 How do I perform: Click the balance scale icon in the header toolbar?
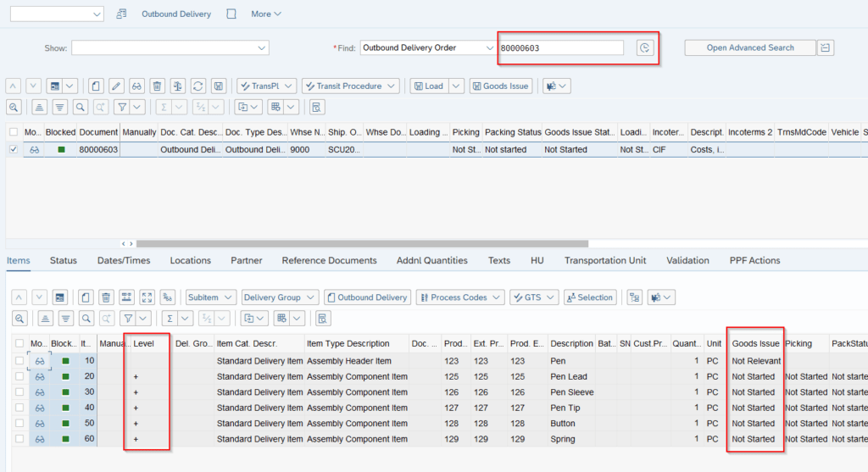click(x=178, y=86)
